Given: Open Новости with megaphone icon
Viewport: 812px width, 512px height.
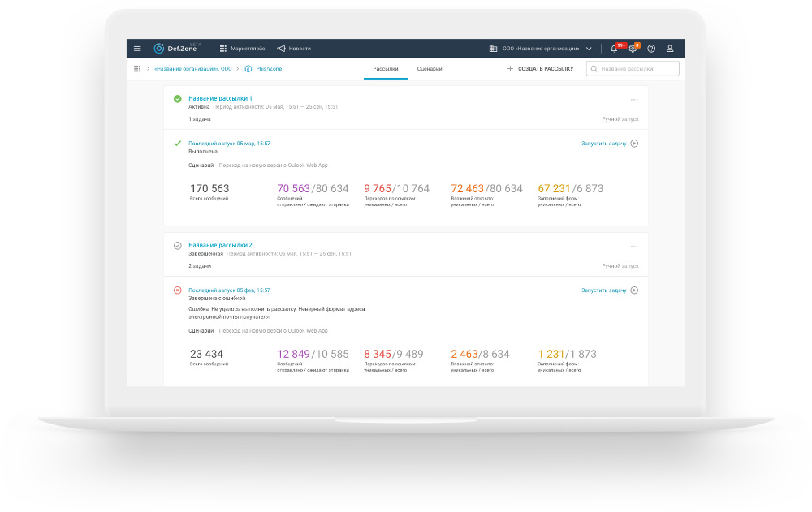Looking at the screenshot, I should 294,49.
